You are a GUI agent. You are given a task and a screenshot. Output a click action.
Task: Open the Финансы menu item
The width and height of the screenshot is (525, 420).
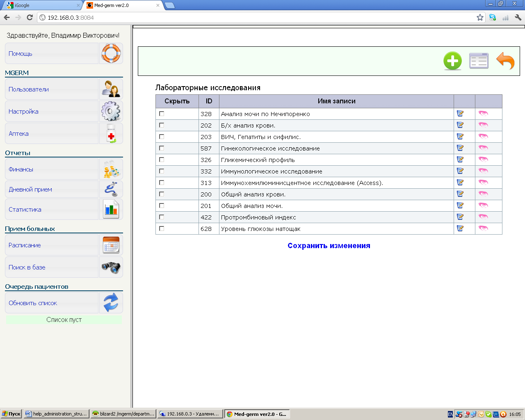pyautogui.click(x=21, y=169)
